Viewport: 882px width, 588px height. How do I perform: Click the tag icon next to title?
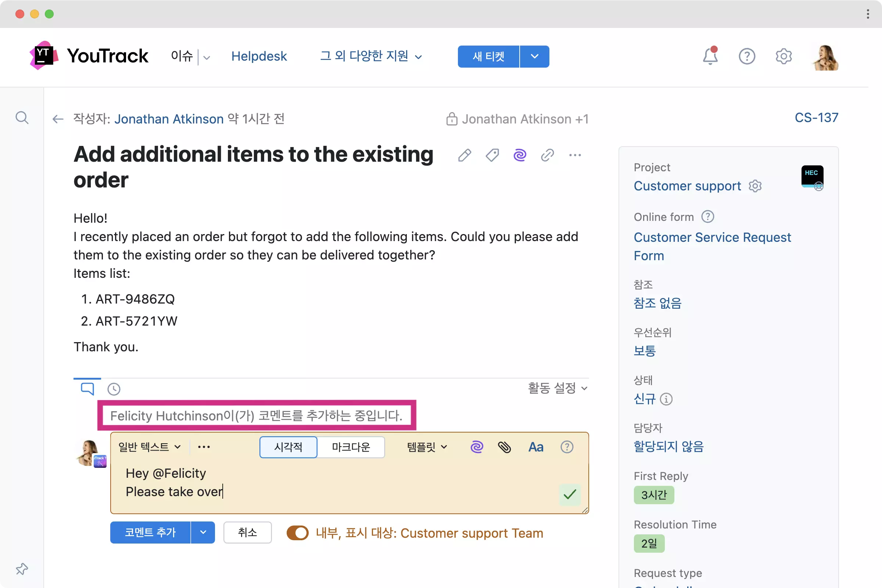[x=492, y=155]
